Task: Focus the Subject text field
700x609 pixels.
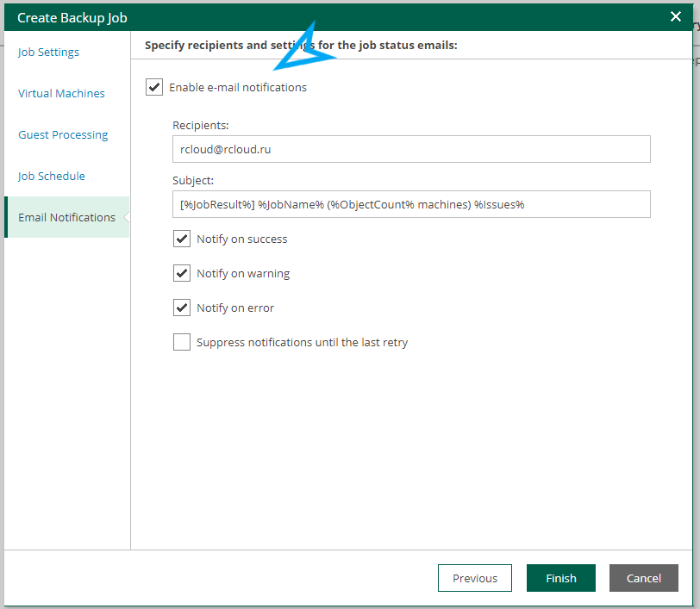Action: 411,204
